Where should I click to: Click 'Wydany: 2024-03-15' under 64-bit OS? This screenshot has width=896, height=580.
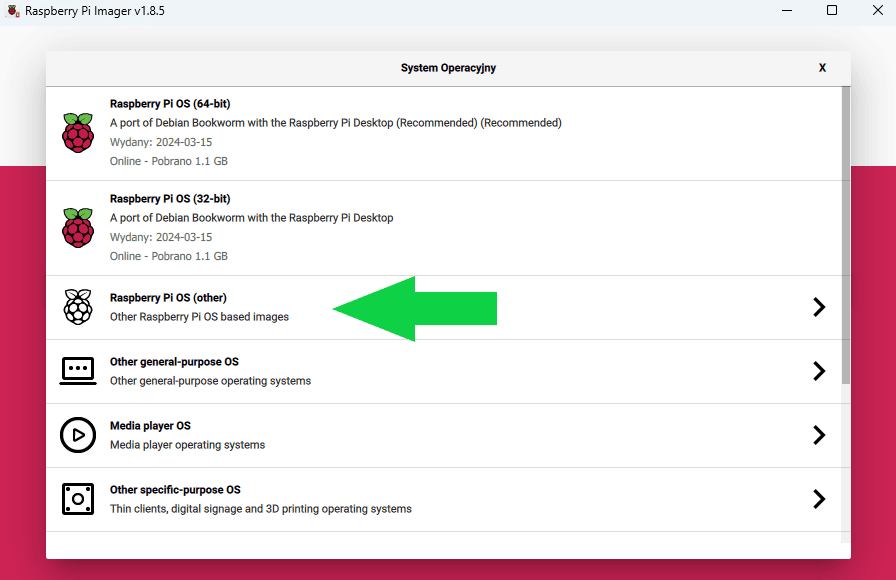point(161,142)
